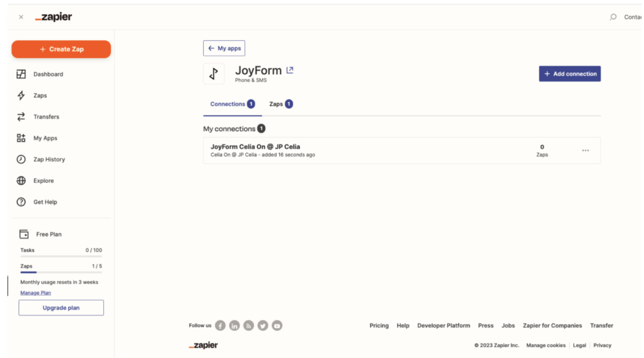Click the Explore globe icon
Viewport: 644px width, 358px height.
pos(21,180)
